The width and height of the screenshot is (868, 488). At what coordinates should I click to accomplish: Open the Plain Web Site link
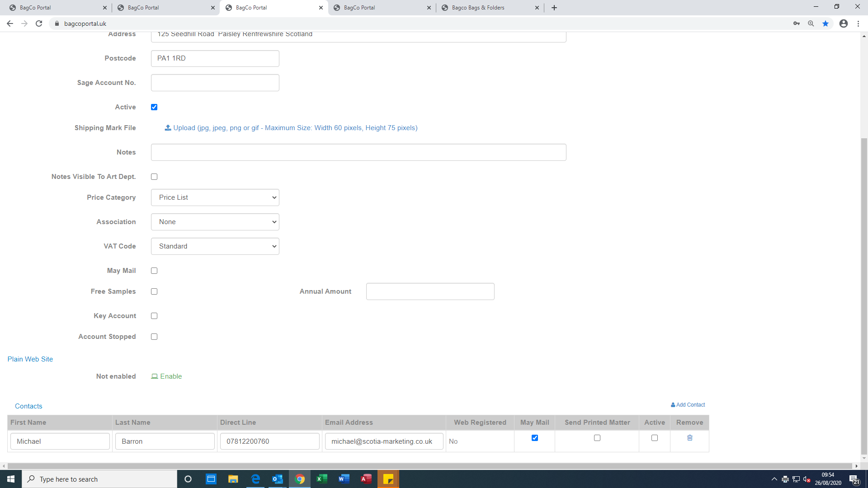30,359
